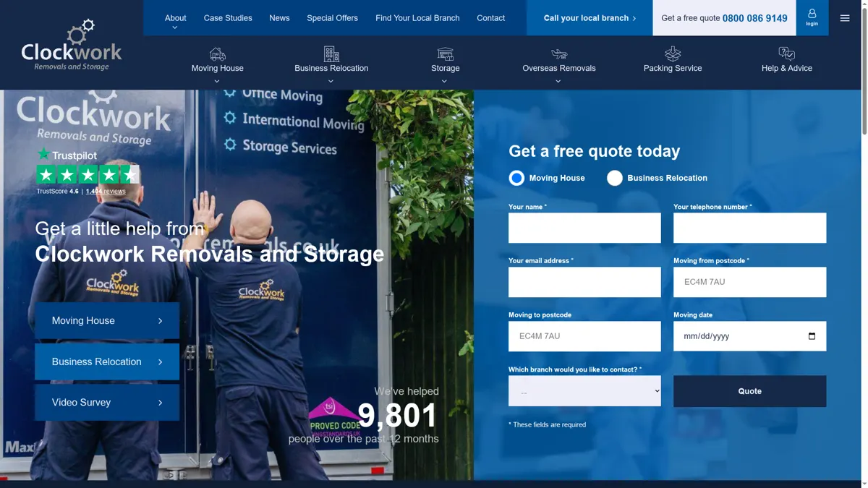
Task: Click the Clockwork Removals and Storage logo
Action: point(72,45)
